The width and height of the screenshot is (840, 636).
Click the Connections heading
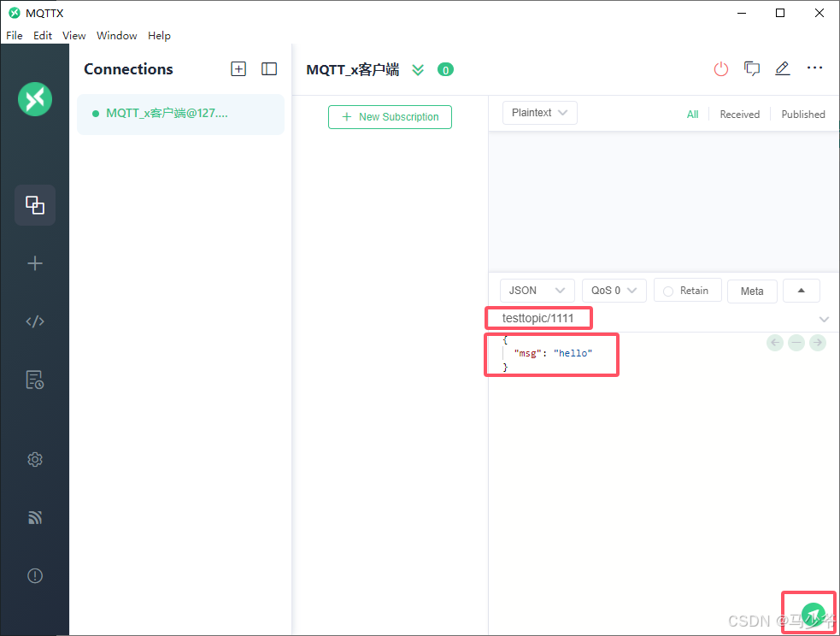pyautogui.click(x=128, y=69)
